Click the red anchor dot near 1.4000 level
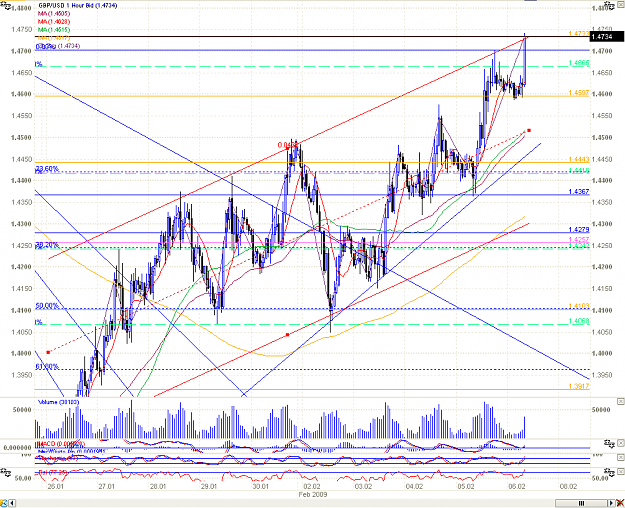Viewport: 625px width, 508px height. [x=48, y=352]
